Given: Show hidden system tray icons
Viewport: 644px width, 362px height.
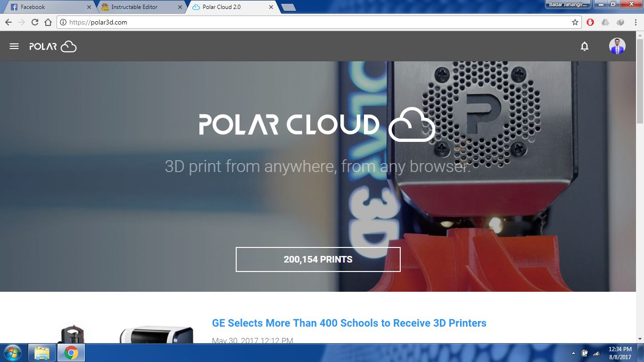Looking at the screenshot, I should tap(574, 353).
